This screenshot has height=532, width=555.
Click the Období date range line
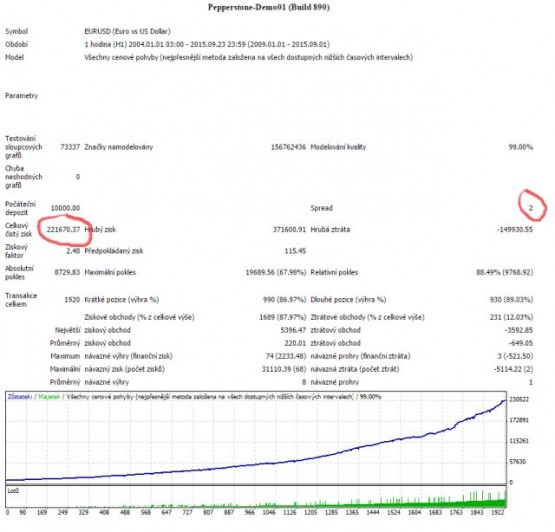[207, 45]
